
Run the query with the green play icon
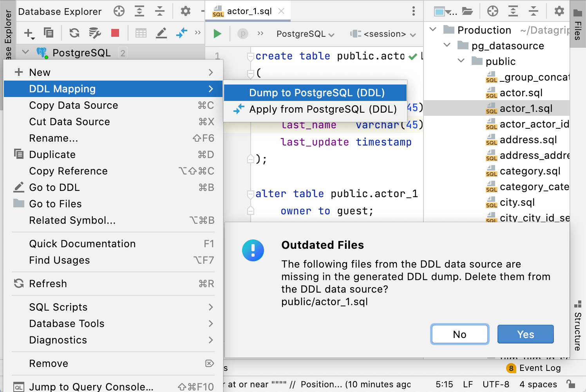(218, 34)
